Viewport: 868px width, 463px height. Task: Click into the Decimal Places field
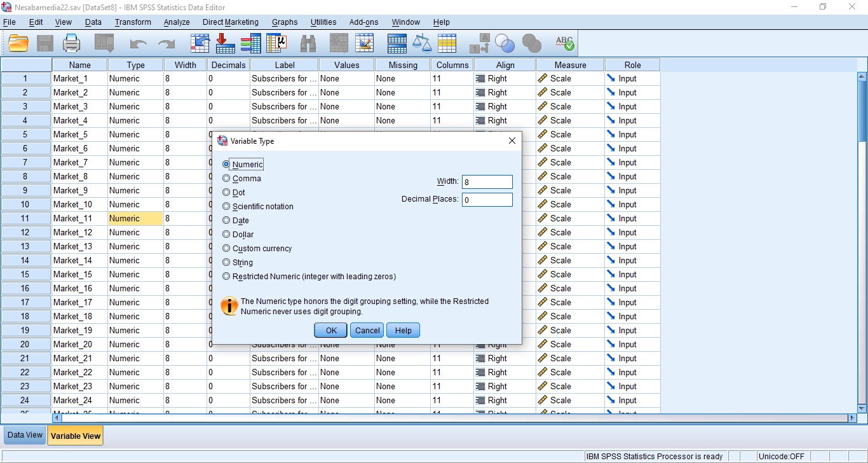(487, 200)
